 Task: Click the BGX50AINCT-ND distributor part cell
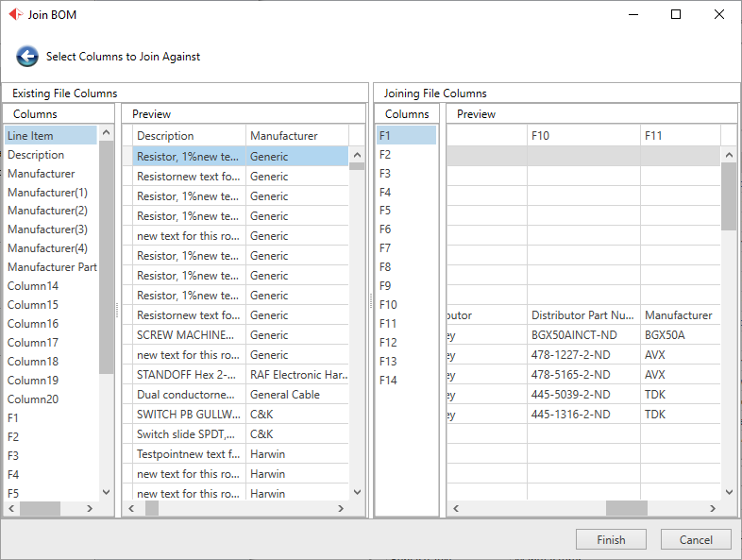[574, 335]
